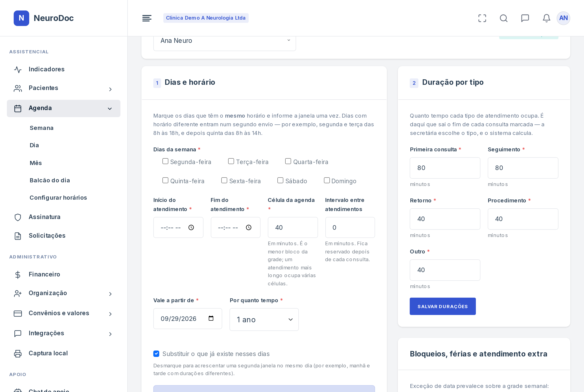Open calendar picker in Vale a partir de
This screenshot has width=584, height=392.
pos(211,318)
